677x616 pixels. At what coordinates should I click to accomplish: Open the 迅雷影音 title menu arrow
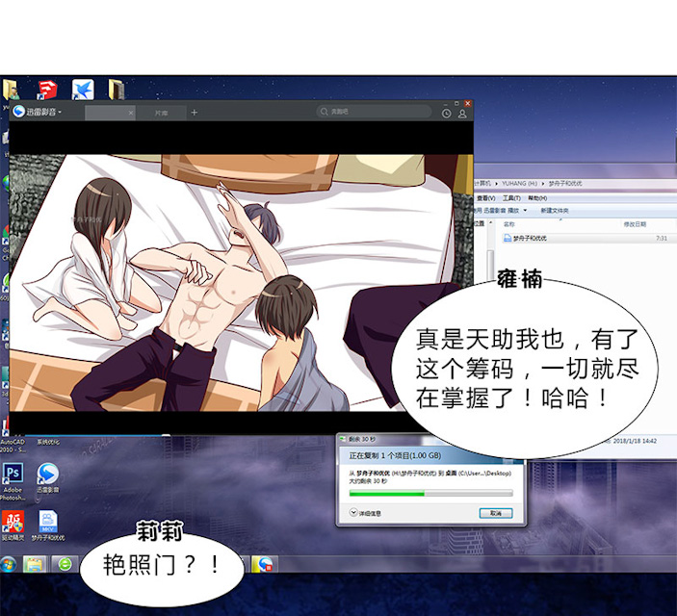pos(60,112)
